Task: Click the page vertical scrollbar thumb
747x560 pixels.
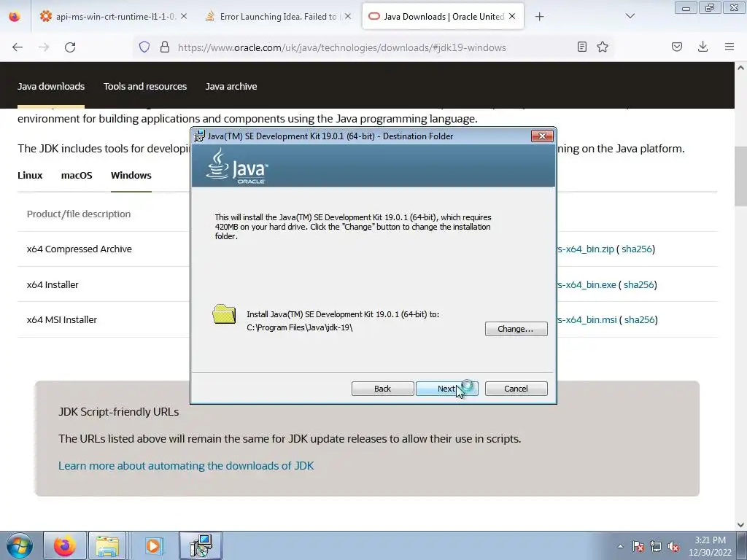Action: [740, 176]
